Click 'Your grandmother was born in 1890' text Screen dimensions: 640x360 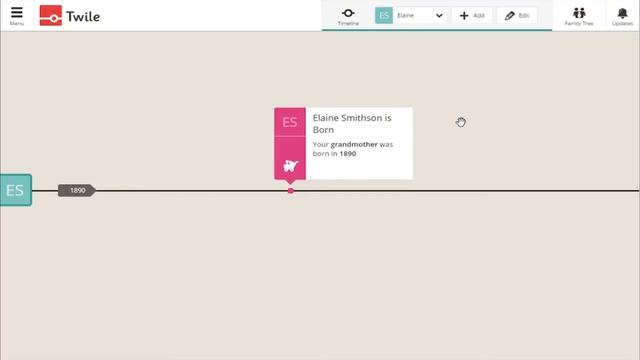tap(353, 149)
